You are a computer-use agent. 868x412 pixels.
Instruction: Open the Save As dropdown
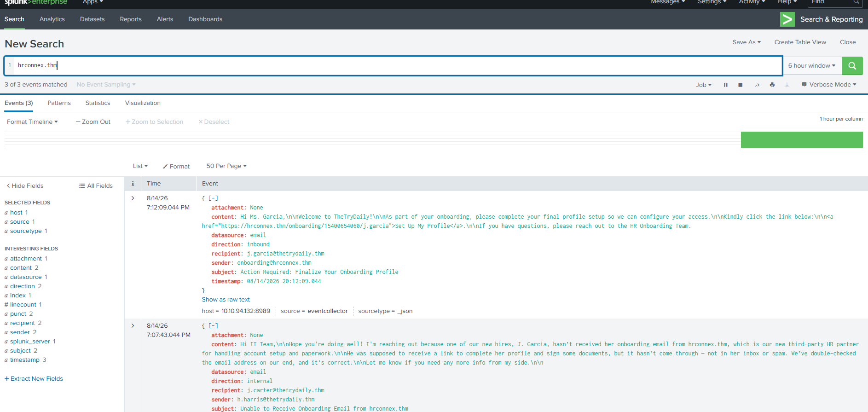coord(746,42)
